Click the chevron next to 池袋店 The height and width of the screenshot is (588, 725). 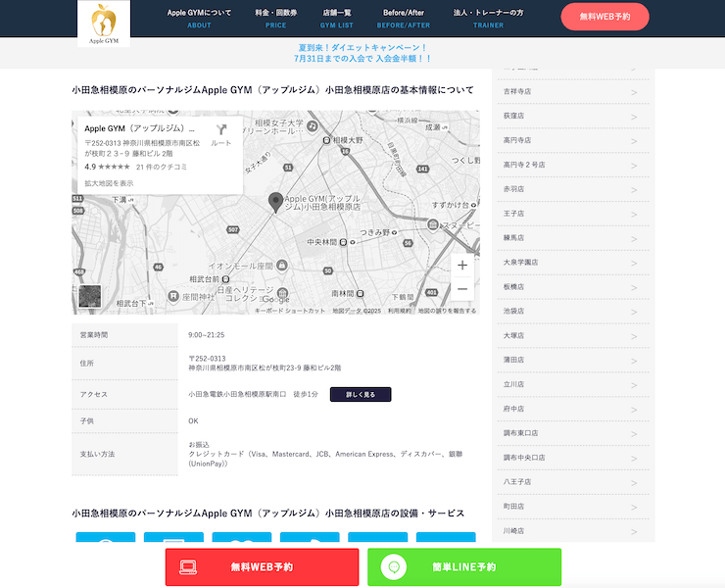(x=634, y=312)
